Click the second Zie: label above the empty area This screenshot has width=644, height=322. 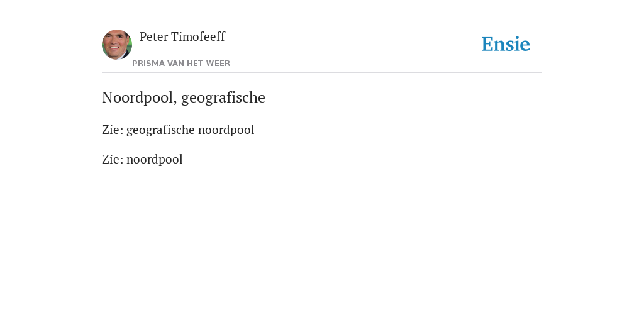[x=113, y=159]
